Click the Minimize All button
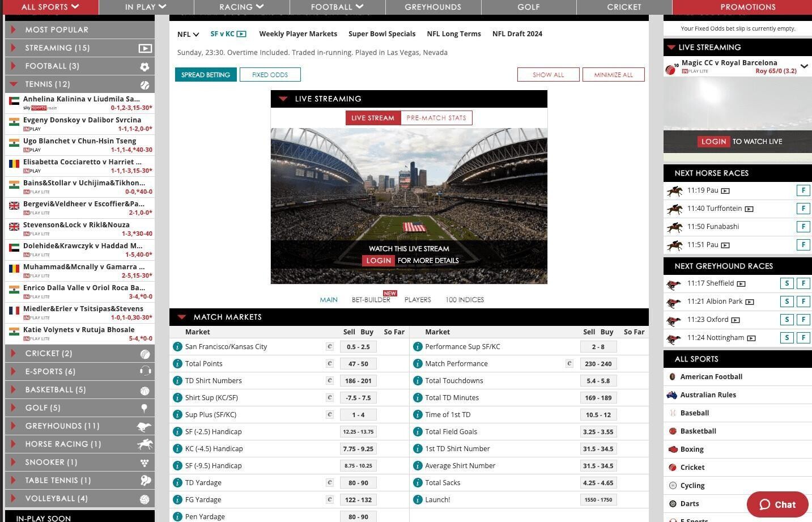Image resolution: width=812 pixels, height=522 pixels. [614, 75]
